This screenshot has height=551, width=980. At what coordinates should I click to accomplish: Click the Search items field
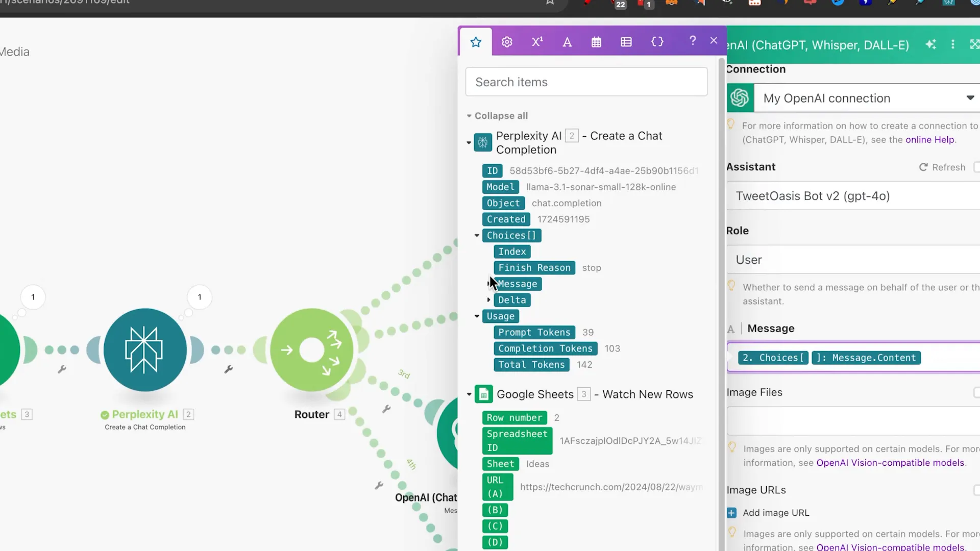pos(586,82)
